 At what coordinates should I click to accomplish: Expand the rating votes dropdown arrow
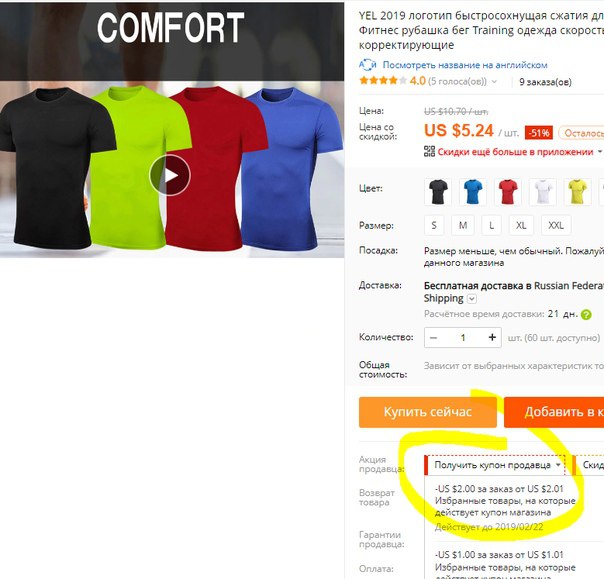click(494, 82)
